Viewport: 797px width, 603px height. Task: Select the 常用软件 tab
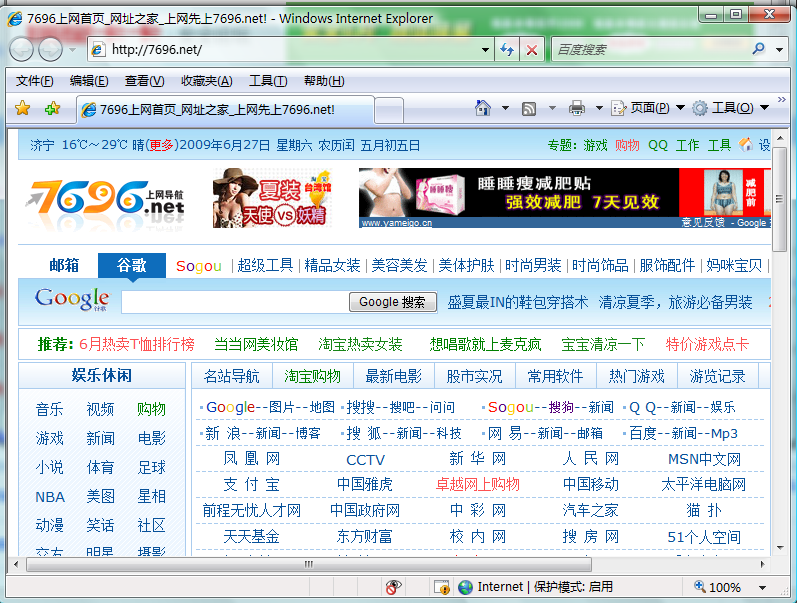pos(555,376)
